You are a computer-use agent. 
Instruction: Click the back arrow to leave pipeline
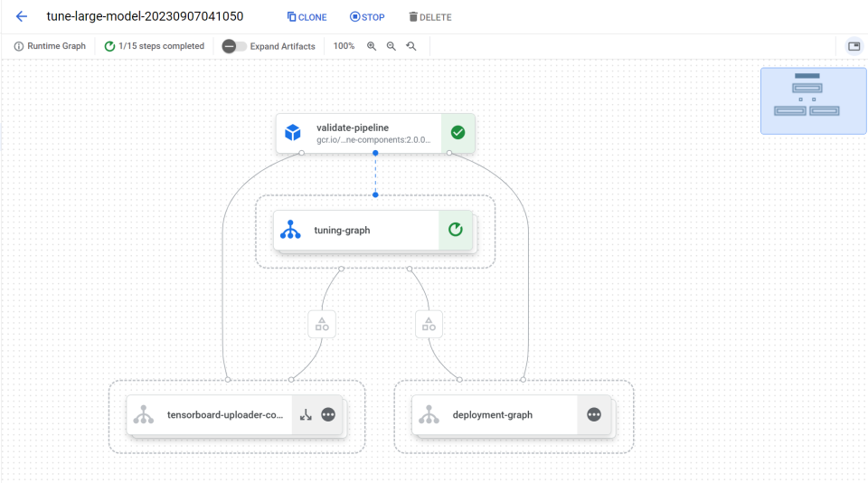[22, 17]
